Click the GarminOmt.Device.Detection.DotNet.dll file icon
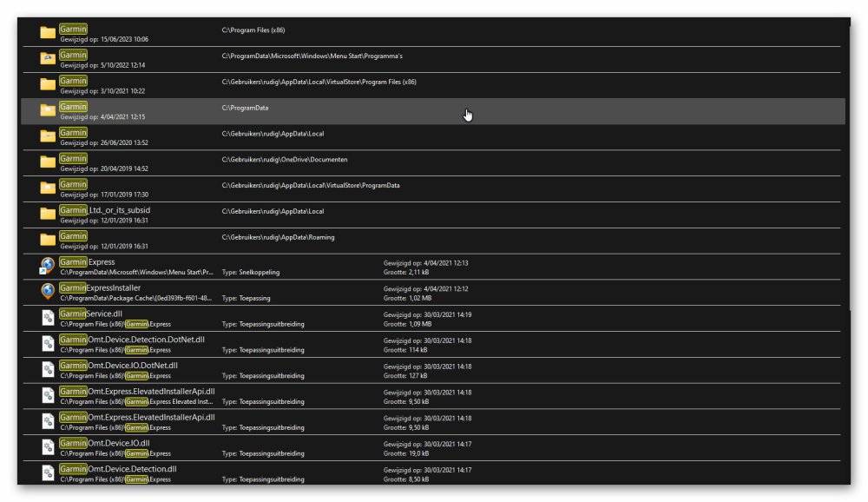The image size is (868, 502). click(x=48, y=344)
